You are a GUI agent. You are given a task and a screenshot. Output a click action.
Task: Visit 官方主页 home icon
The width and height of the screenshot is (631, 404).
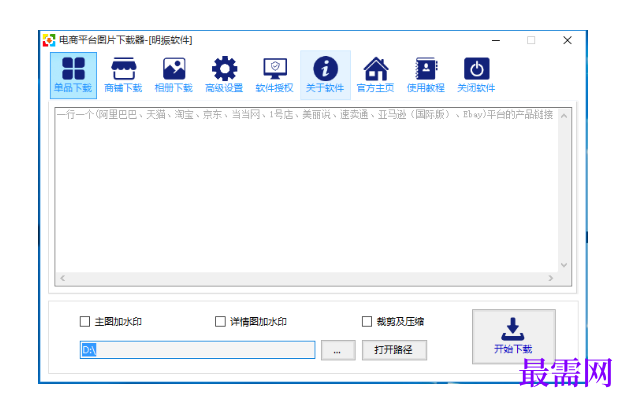click(375, 75)
